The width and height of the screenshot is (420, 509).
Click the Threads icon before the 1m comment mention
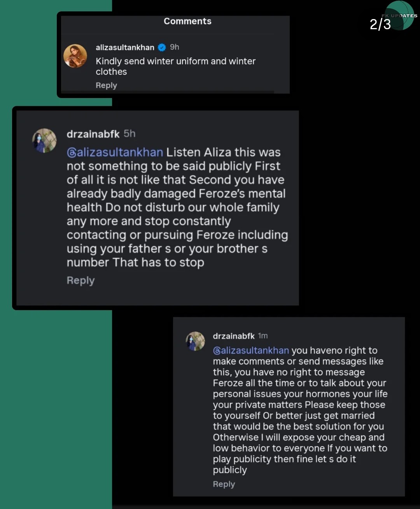click(x=217, y=351)
